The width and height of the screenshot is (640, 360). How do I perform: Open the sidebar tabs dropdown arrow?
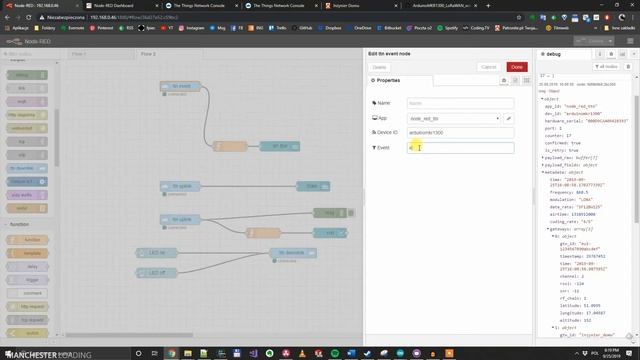634,54
